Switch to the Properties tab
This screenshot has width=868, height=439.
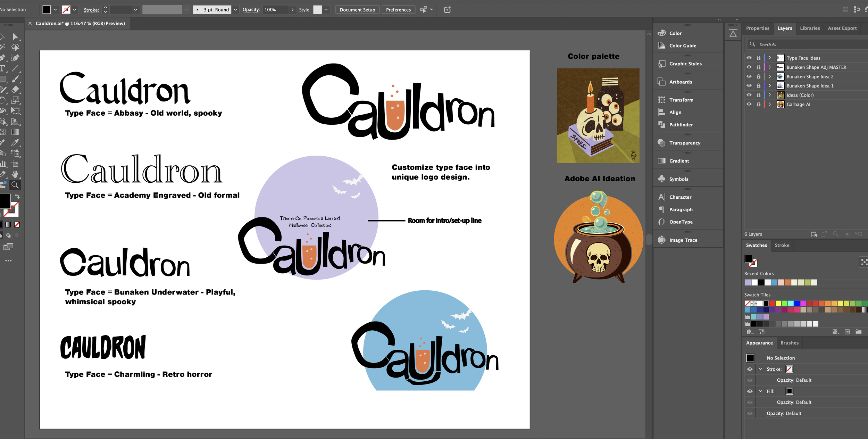coord(757,28)
